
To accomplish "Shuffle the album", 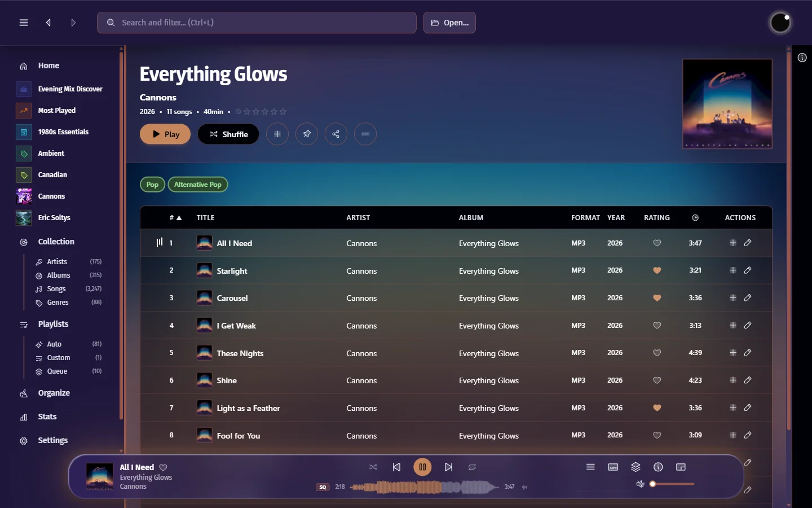I will pos(228,134).
